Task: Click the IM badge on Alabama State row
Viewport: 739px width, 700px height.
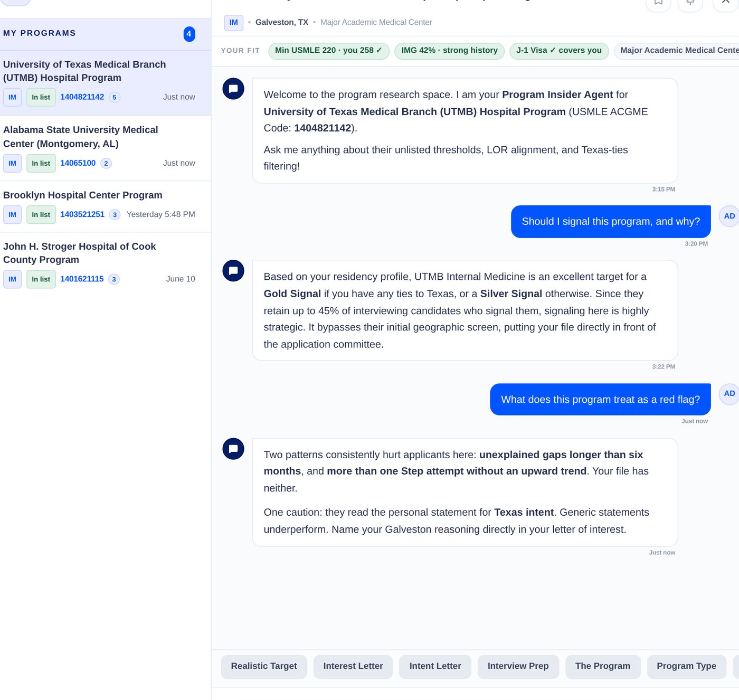Action: point(13,163)
